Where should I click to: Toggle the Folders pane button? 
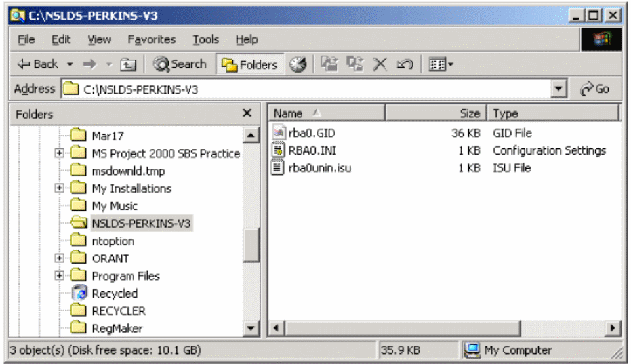249,64
